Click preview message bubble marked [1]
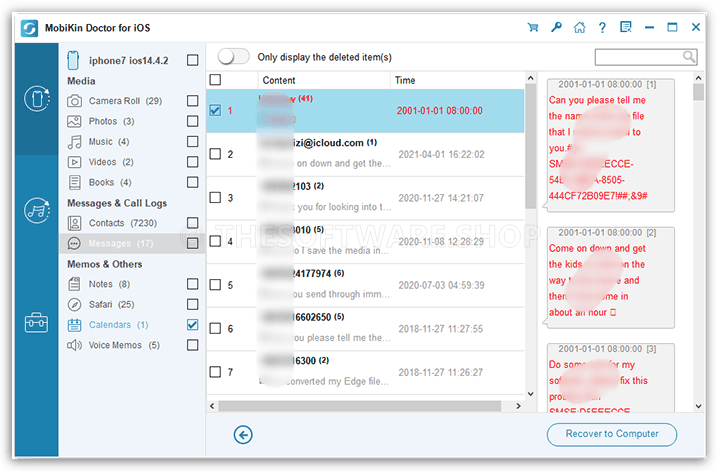The width and height of the screenshot is (719, 471). click(610, 145)
